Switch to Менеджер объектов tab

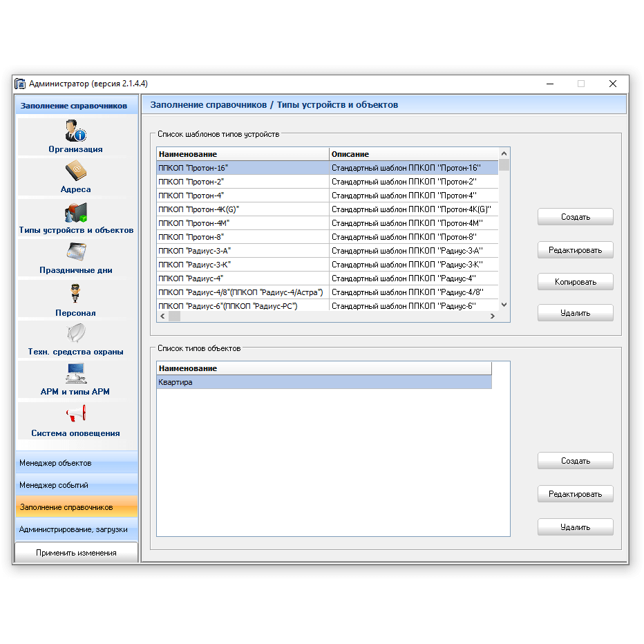tap(77, 463)
